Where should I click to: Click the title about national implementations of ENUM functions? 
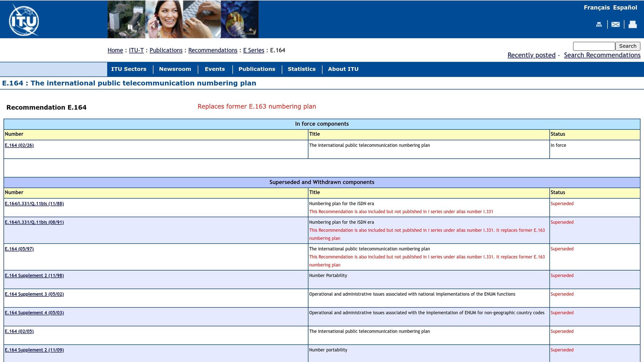click(412, 294)
